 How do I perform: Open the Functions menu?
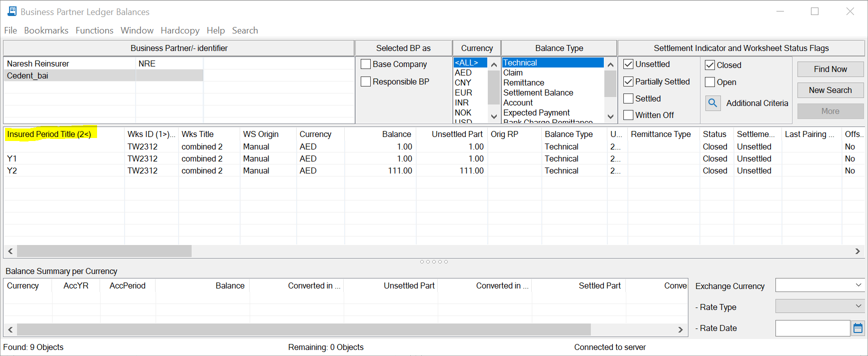[x=94, y=30]
